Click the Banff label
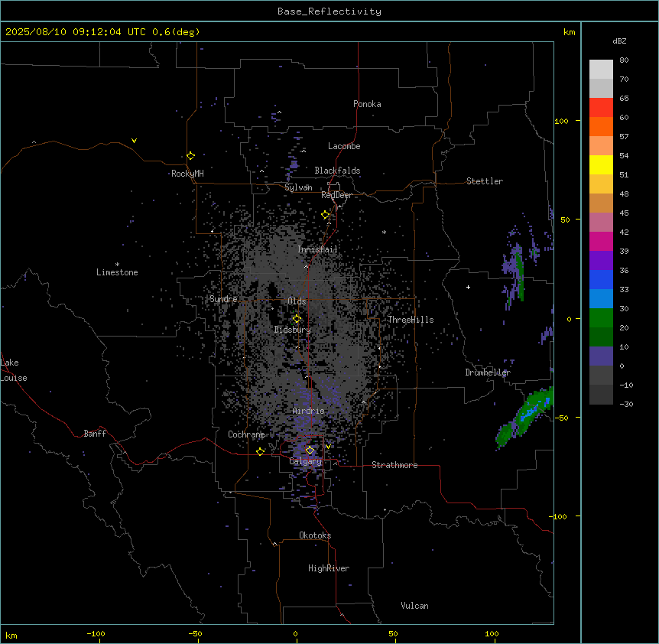Viewport: 659px width, 644px height. point(95,434)
